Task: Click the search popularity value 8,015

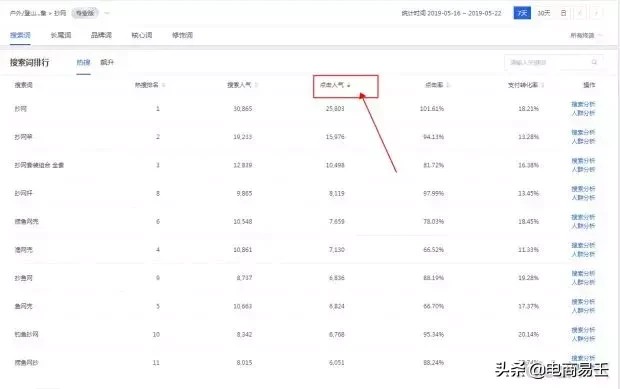Action: (x=244, y=363)
